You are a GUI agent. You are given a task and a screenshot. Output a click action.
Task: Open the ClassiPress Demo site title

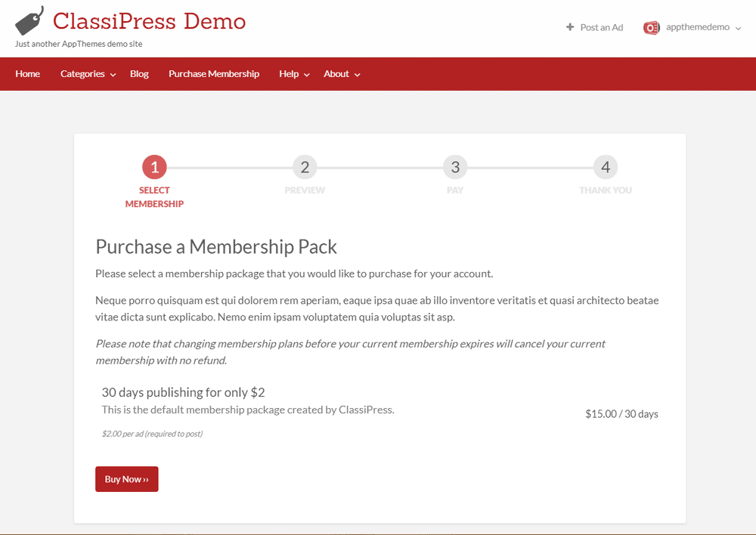(x=149, y=21)
